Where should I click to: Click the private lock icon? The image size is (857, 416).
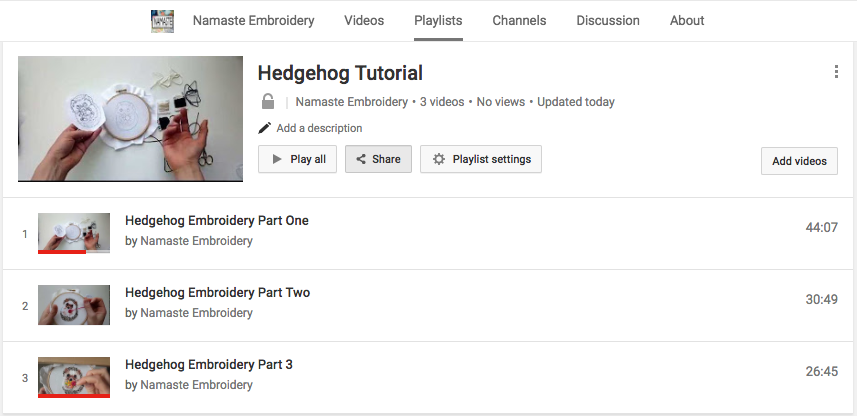pyautogui.click(x=268, y=102)
